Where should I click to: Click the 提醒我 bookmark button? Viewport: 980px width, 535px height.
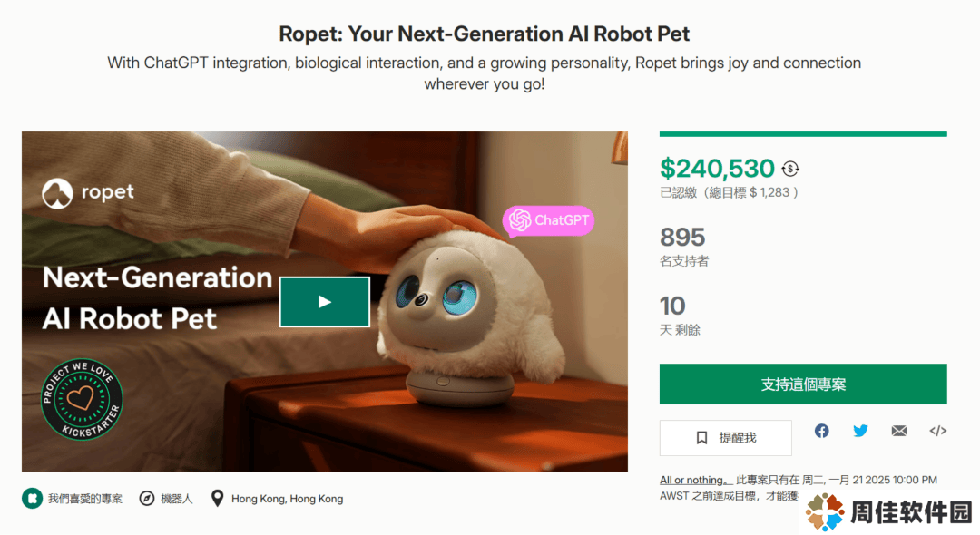[x=726, y=438]
